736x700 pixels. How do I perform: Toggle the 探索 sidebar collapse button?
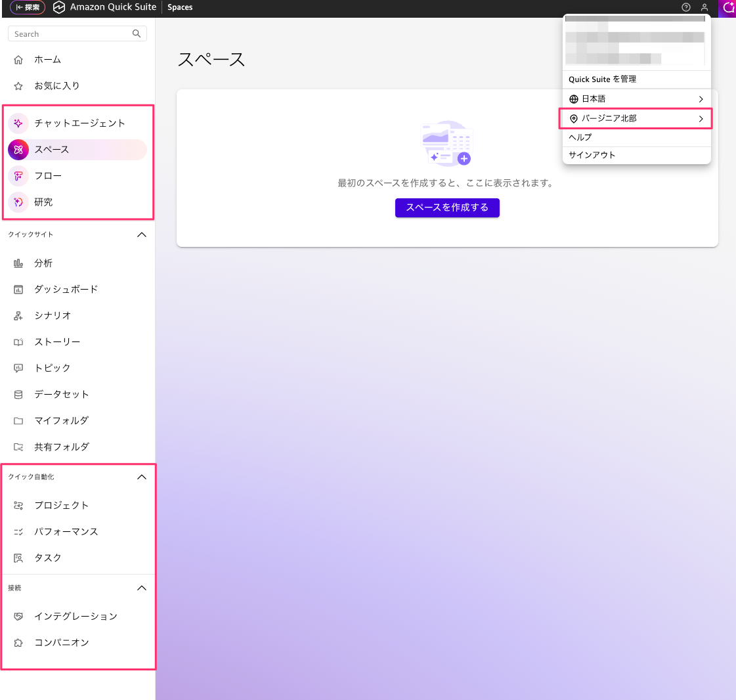(x=28, y=8)
